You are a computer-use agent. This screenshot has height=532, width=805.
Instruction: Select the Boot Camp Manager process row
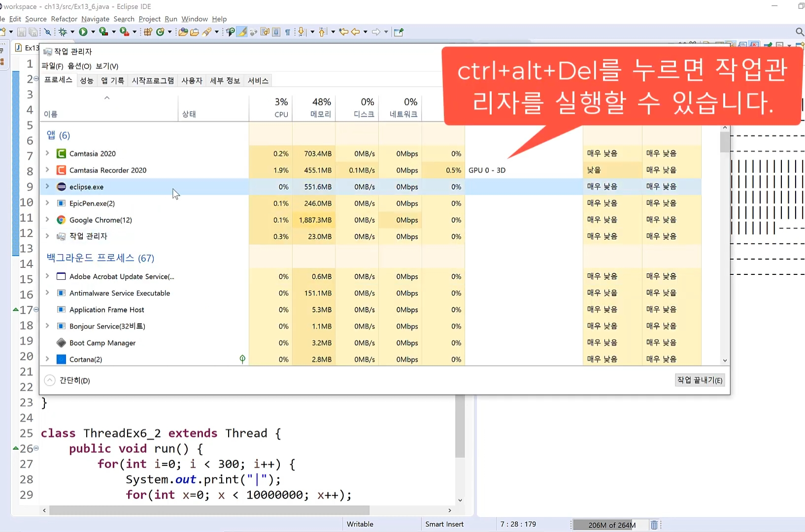pyautogui.click(x=370, y=342)
